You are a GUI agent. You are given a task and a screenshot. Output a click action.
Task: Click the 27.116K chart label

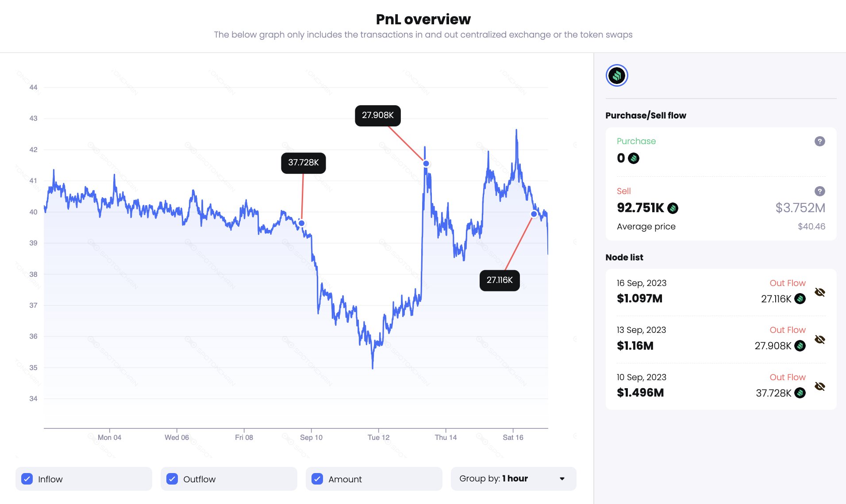point(499,280)
